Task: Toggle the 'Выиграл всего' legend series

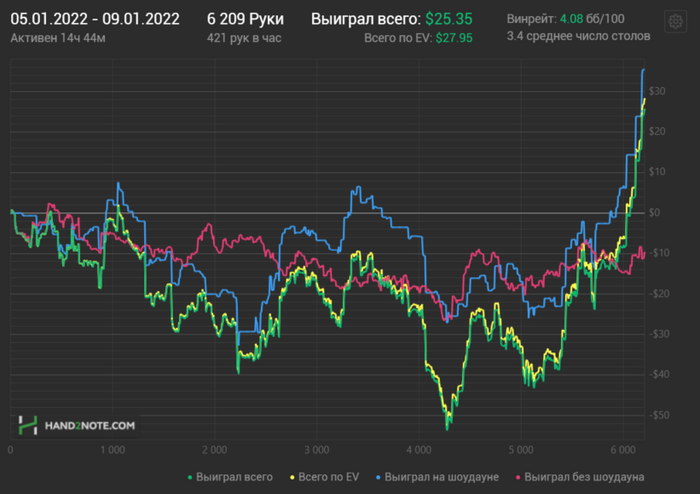Action: (x=230, y=477)
